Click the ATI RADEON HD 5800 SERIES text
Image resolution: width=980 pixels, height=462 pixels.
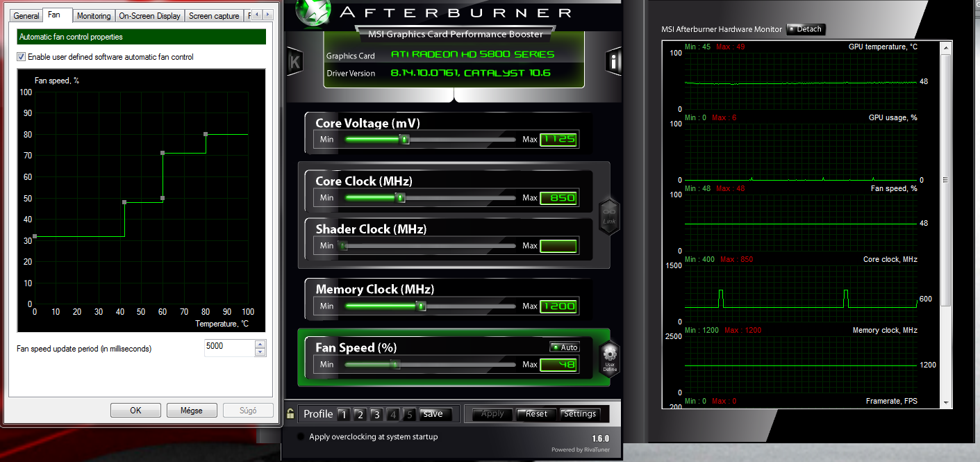pyautogui.click(x=472, y=54)
